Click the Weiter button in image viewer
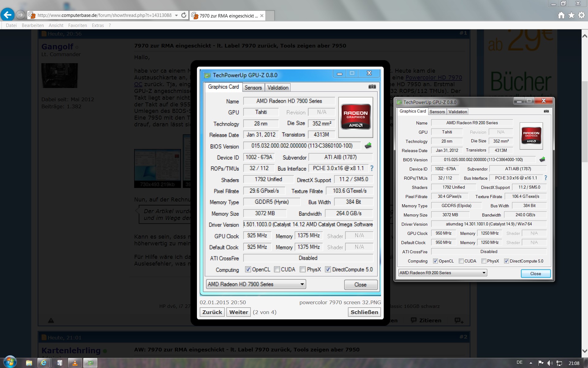The width and height of the screenshot is (588, 368). 239,312
